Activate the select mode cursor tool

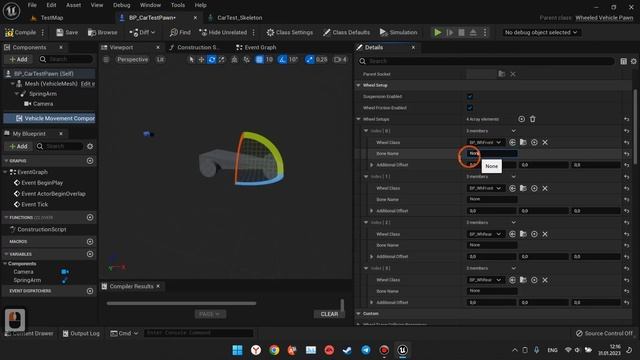click(191, 60)
